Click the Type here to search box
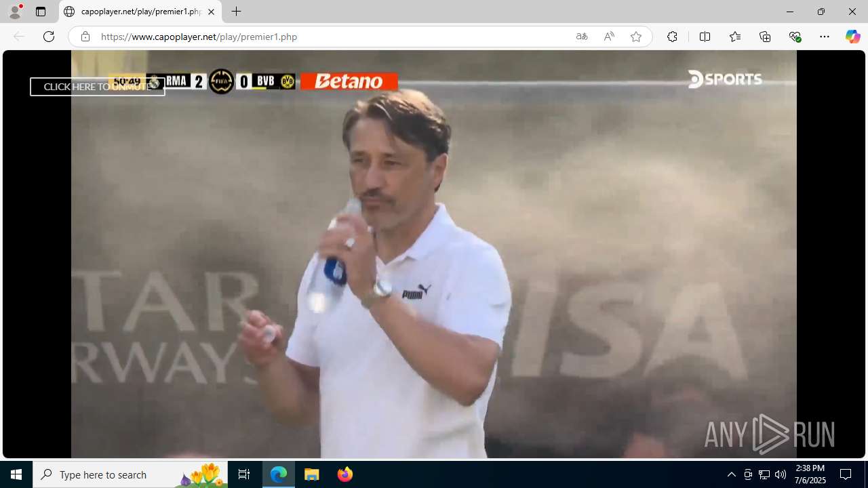This screenshot has height=488, width=868. point(130,474)
